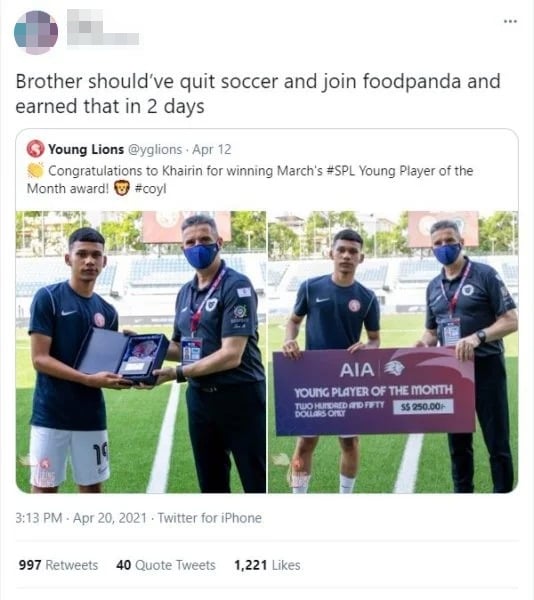The width and height of the screenshot is (534, 600).
Task: Open the left photo with trophy box
Action: click(x=141, y=352)
